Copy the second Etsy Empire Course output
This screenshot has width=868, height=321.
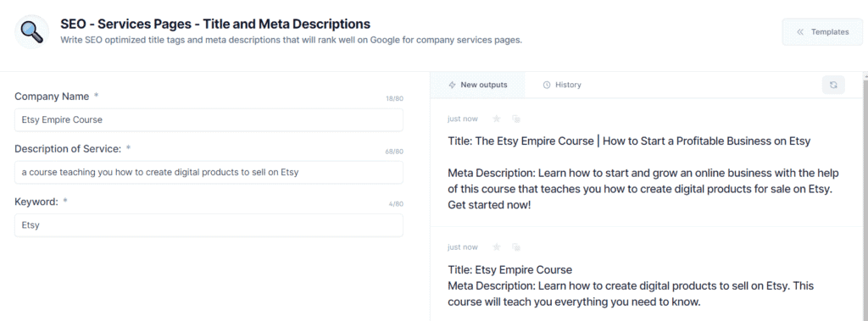click(x=516, y=246)
